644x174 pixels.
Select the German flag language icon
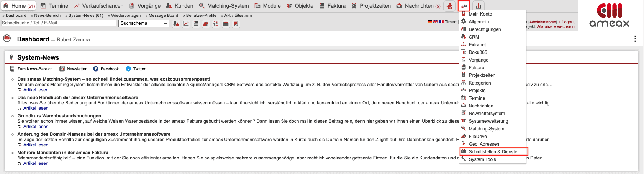[x=430, y=22]
